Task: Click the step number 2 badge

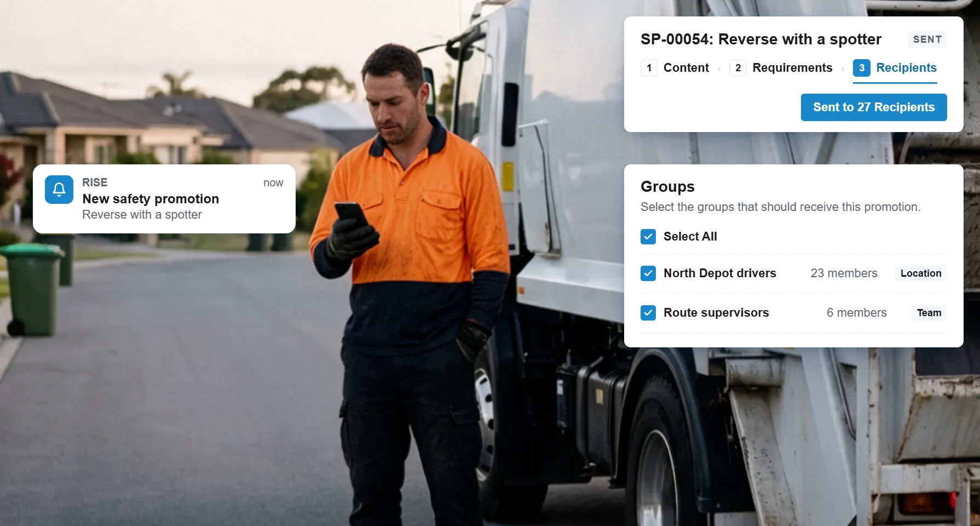Action: [738, 68]
